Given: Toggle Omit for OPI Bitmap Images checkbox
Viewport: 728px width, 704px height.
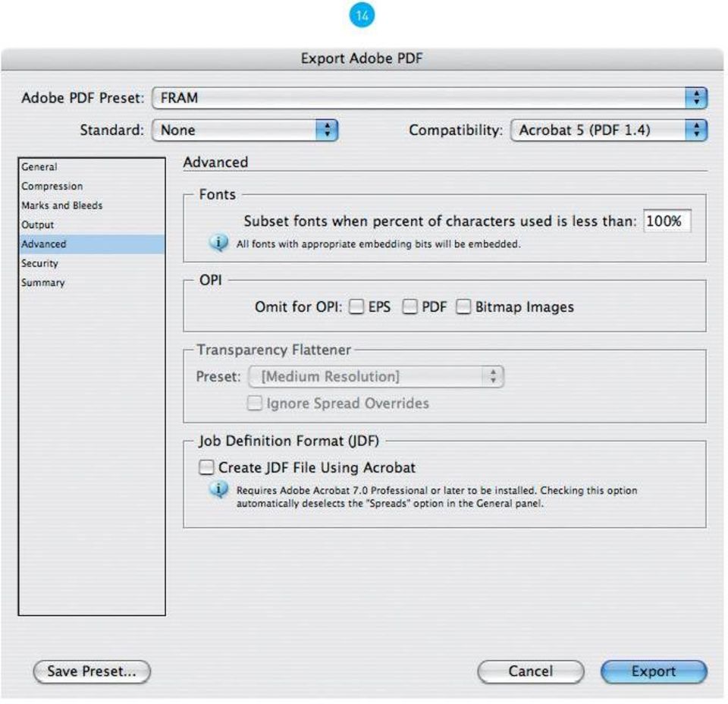Looking at the screenshot, I should coord(463,306).
